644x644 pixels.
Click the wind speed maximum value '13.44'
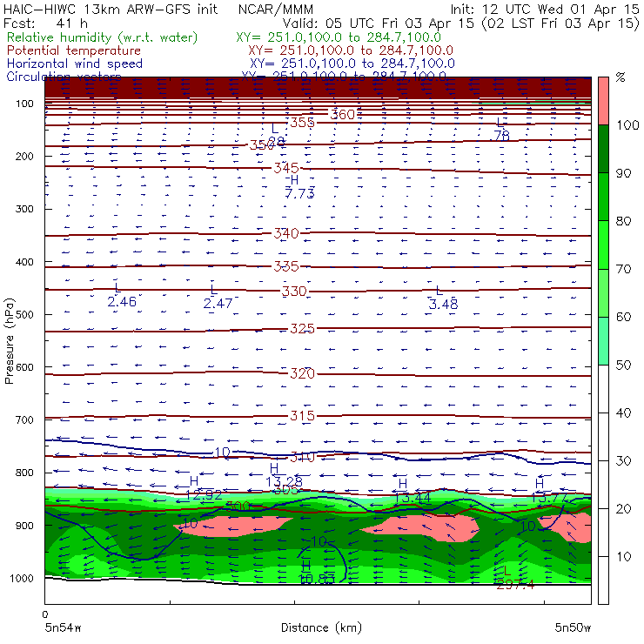(x=413, y=498)
